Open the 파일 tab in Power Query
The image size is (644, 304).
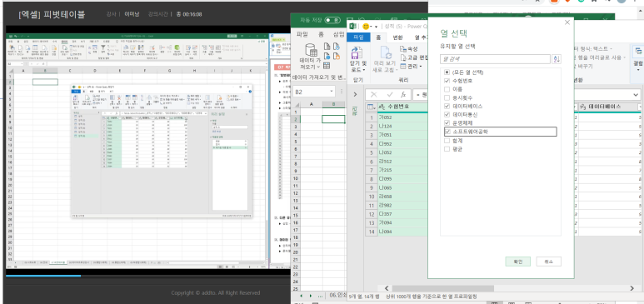pyautogui.click(x=358, y=37)
